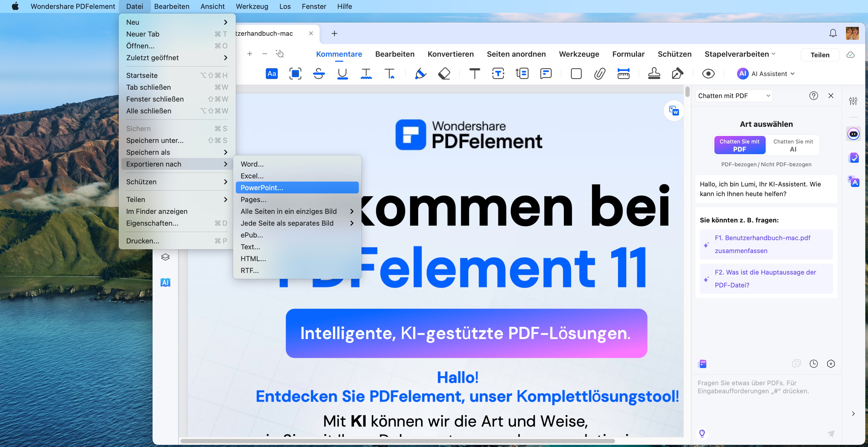Open the chat history clock icon
The image size is (868, 447).
pos(813,363)
